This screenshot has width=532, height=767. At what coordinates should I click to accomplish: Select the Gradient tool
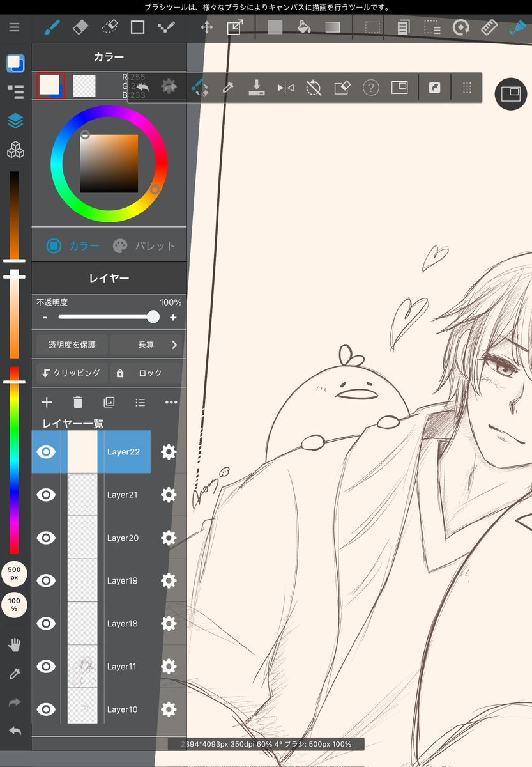[x=333, y=27]
